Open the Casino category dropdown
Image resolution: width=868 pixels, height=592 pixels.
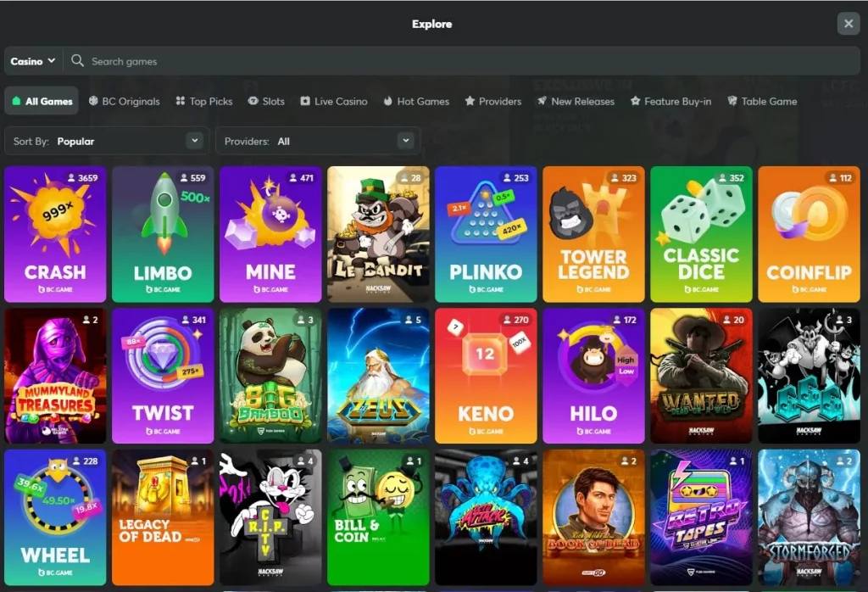click(x=33, y=61)
